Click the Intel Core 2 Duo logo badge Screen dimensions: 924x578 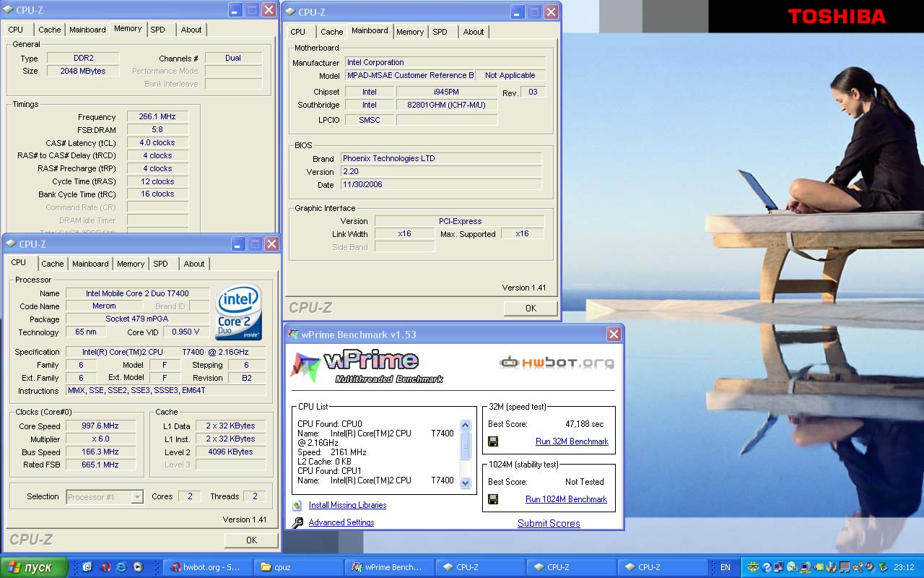pos(239,312)
